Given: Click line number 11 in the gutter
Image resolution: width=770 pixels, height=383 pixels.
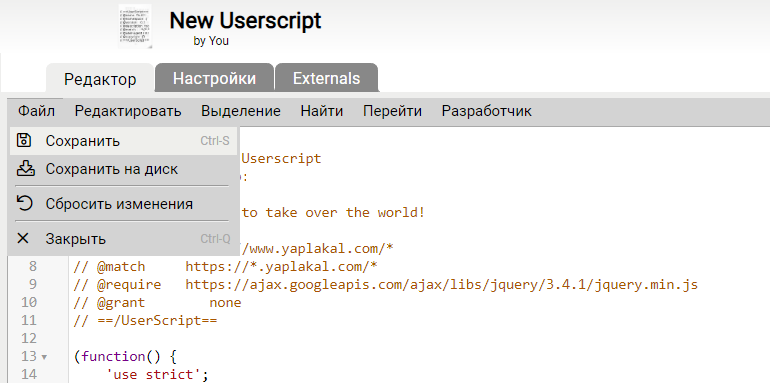Looking at the screenshot, I should pyautogui.click(x=29, y=321).
